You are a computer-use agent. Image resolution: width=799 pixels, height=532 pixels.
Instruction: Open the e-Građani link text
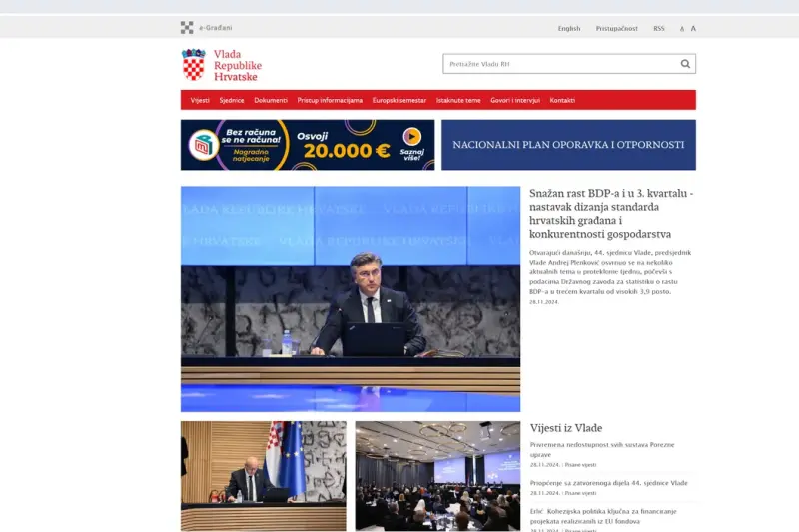pos(216,28)
